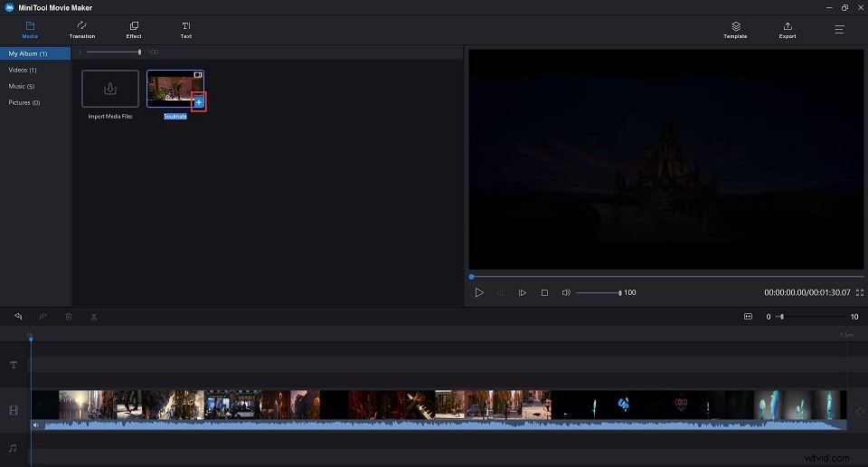Click the zoom-to-fit timeline icon
Screen dimensions: 868x467
click(748, 317)
